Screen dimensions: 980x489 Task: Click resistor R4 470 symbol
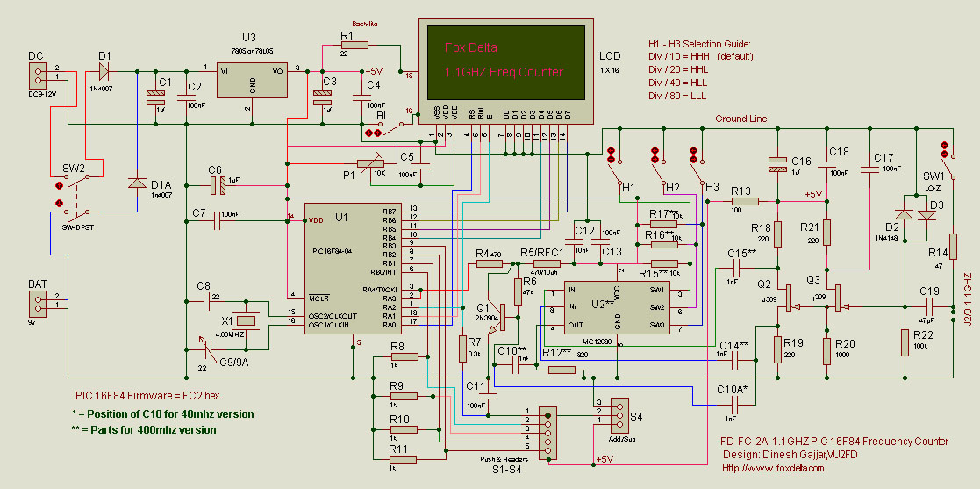(490, 264)
